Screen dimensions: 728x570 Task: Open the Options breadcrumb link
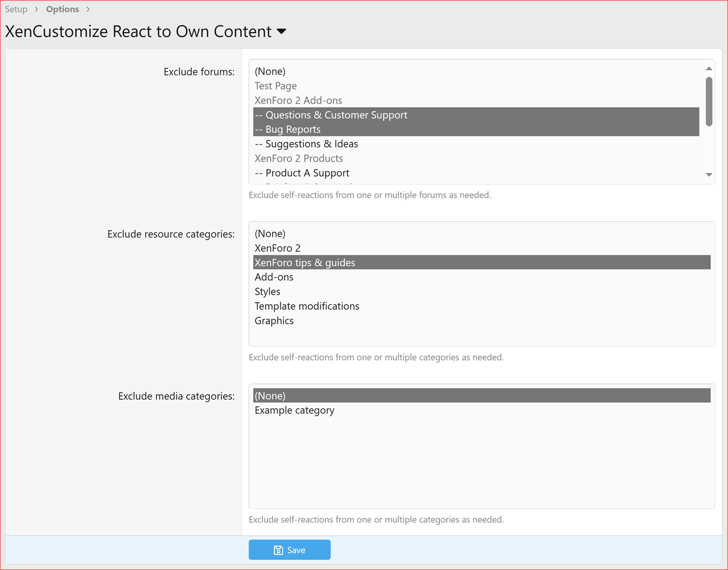coord(62,9)
